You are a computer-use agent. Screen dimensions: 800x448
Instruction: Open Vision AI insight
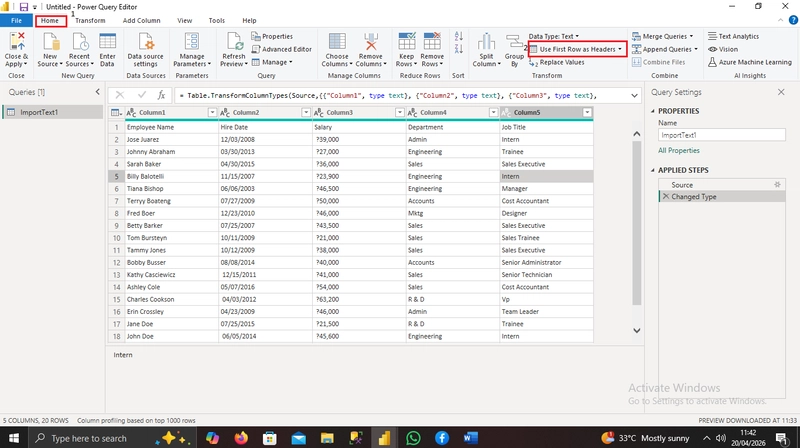click(722, 49)
